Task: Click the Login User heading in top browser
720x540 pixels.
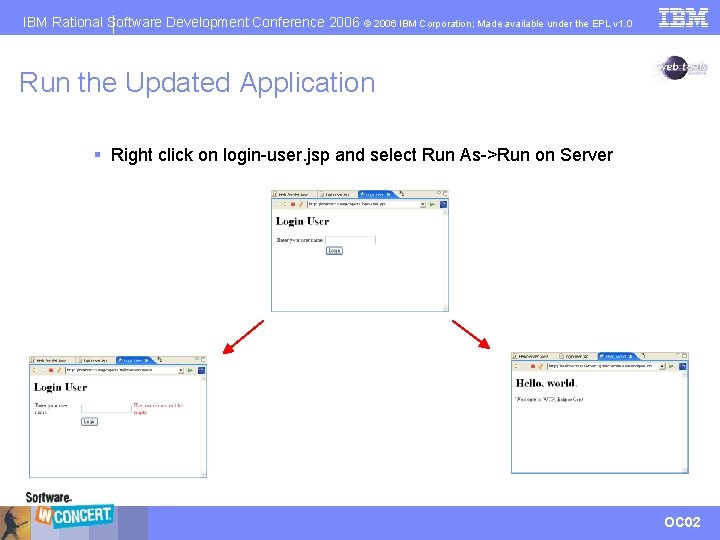Action: pyautogui.click(x=302, y=221)
